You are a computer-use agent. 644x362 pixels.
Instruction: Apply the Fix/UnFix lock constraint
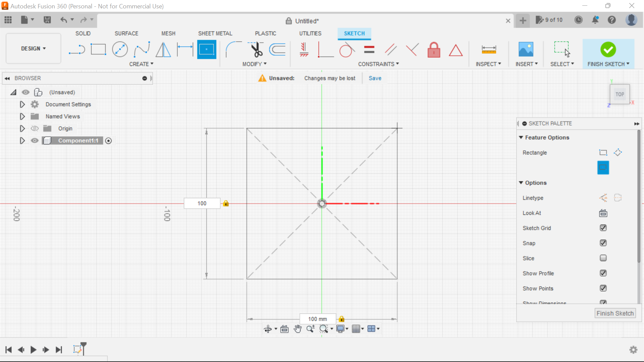pos(434,49)
